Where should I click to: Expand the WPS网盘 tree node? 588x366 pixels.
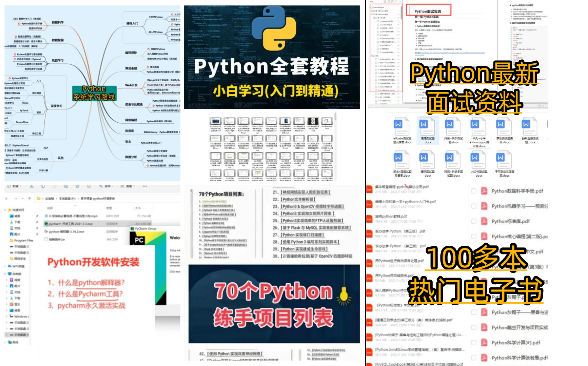[x=5, y=266]
